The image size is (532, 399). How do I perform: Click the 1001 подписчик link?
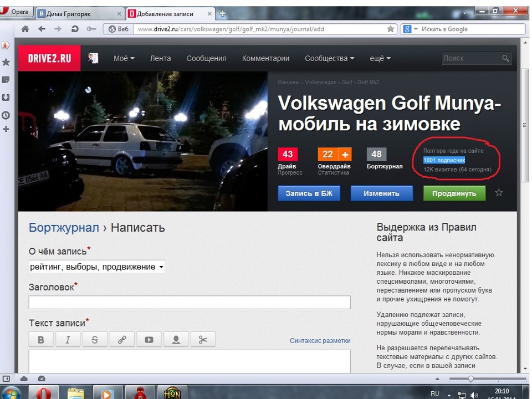[x=444, y=160]
